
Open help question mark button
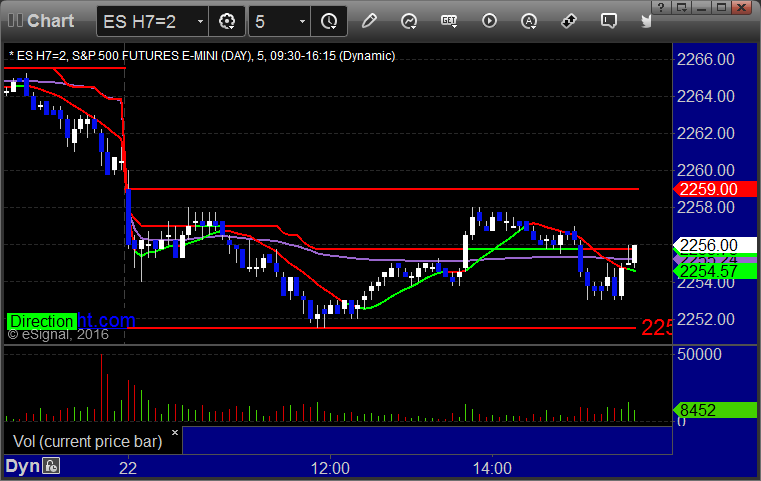[661, 7]
